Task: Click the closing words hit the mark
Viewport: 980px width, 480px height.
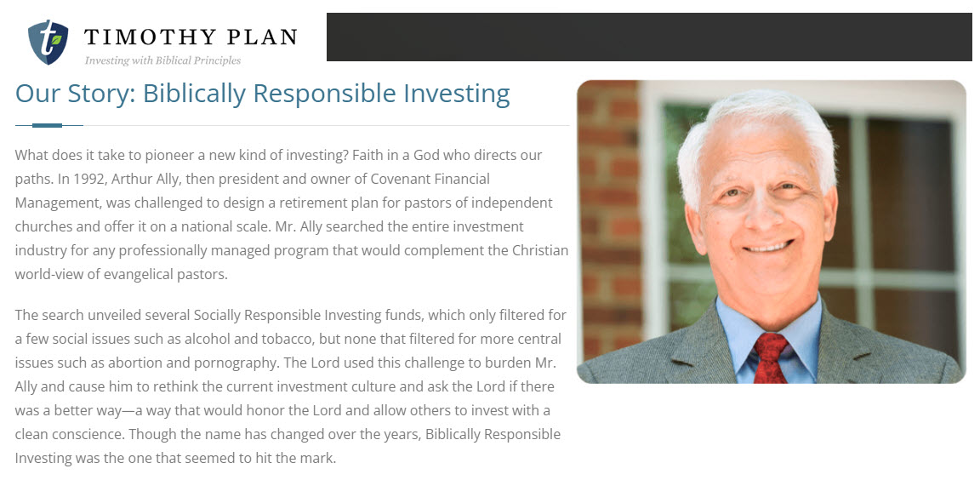Action: 299,459
